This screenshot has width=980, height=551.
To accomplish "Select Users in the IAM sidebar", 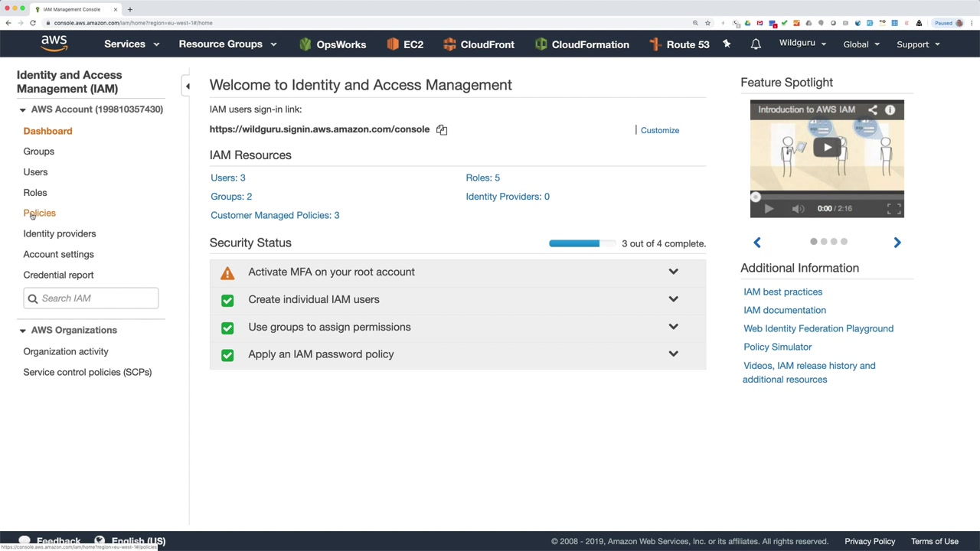I will 35,172.
